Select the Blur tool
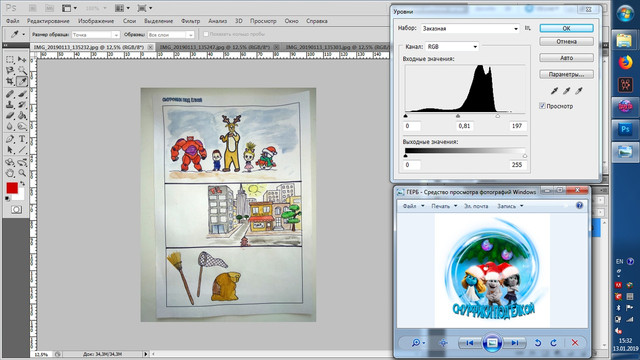Viewport: 640px width, 360px height. tap(10, 127)
